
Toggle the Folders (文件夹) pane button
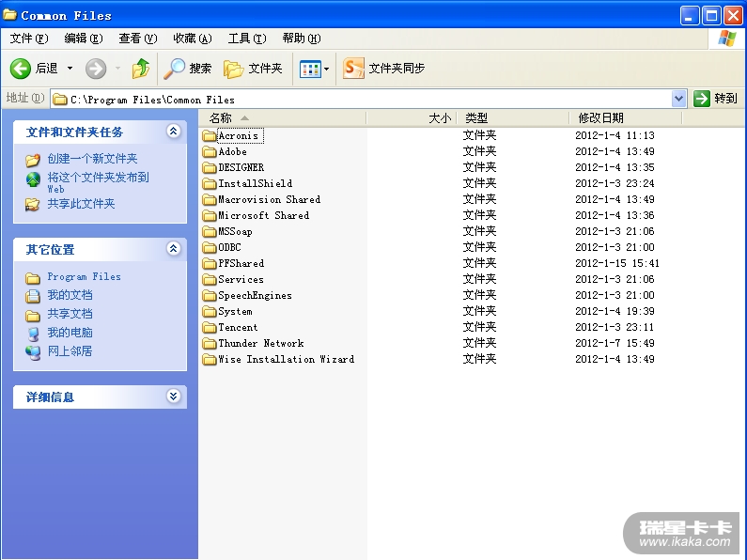coord(253,69)
